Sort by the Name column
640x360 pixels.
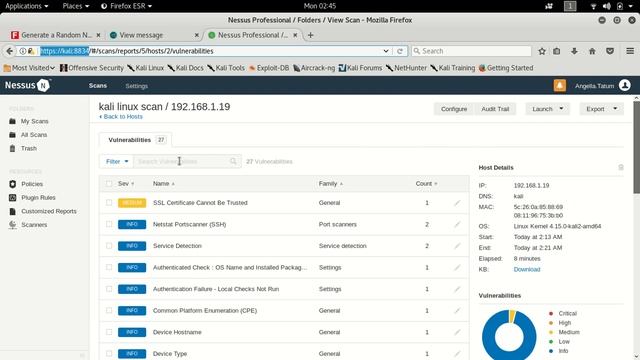pyautogui.click(x=164, y=184)
